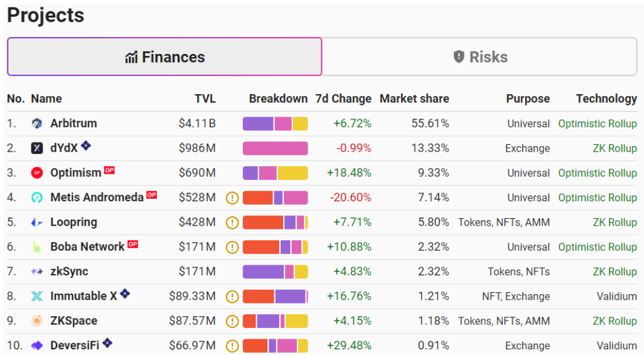Click Optimism's token breakdown bar
The image size is (644, 355).
pos(275,172)
